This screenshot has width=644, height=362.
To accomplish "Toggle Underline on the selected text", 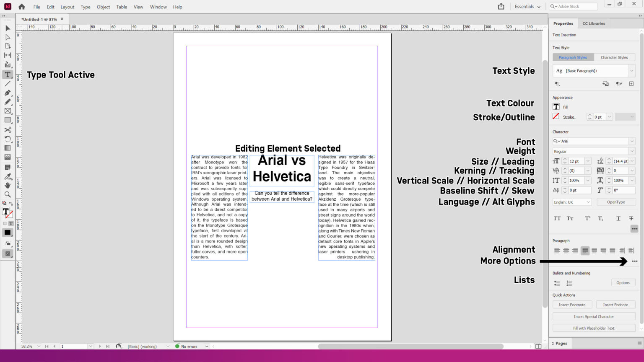I will pyautogui.click(x=618, y=218).
